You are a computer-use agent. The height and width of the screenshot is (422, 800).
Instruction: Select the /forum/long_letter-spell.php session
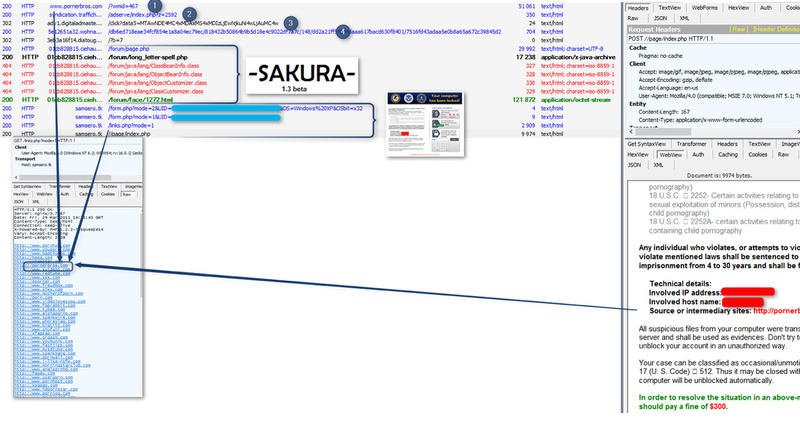pyautogui.click(x=310, y=57)
